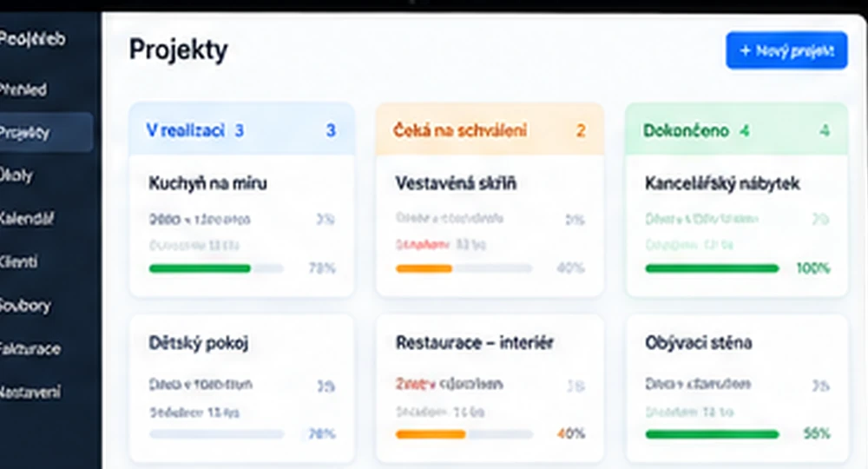Open the Dětský pokoj project card

241,388
